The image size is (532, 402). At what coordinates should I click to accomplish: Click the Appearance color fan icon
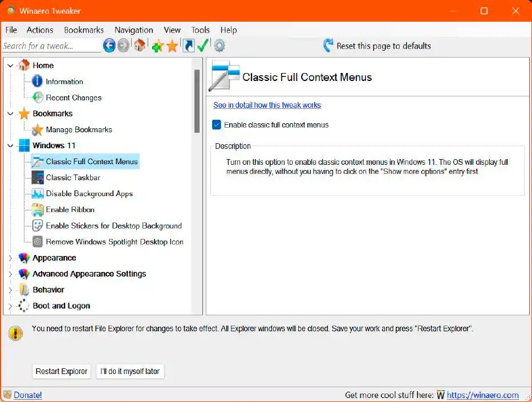24,258
